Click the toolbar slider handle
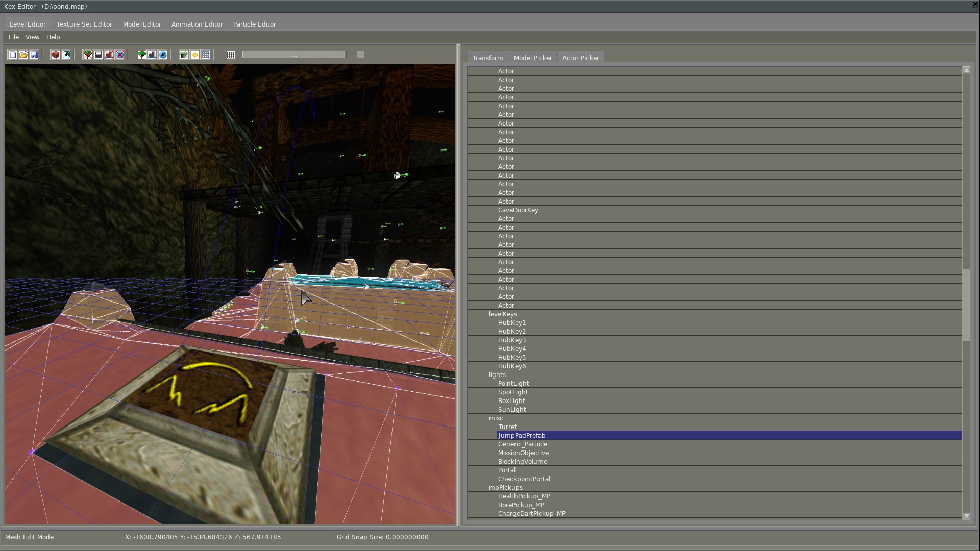The image size is (980, 551). coord(360,55)
